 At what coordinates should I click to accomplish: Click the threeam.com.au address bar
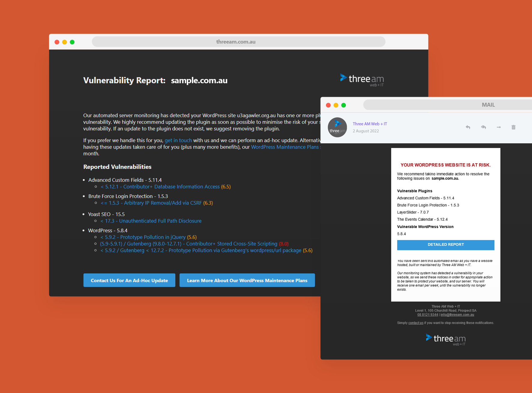pyautogui.click(x=239, y=42)
